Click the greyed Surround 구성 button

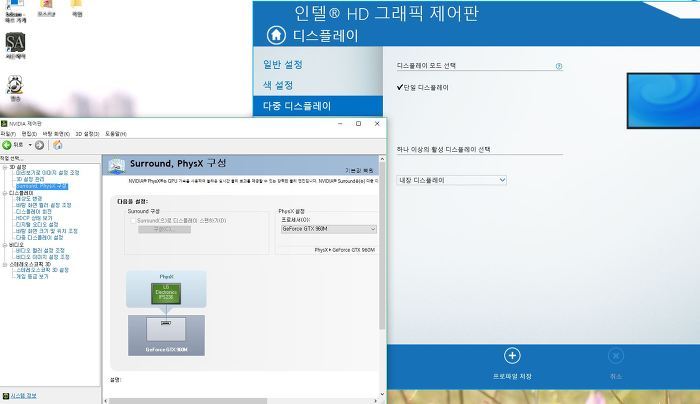pos(164,229)
